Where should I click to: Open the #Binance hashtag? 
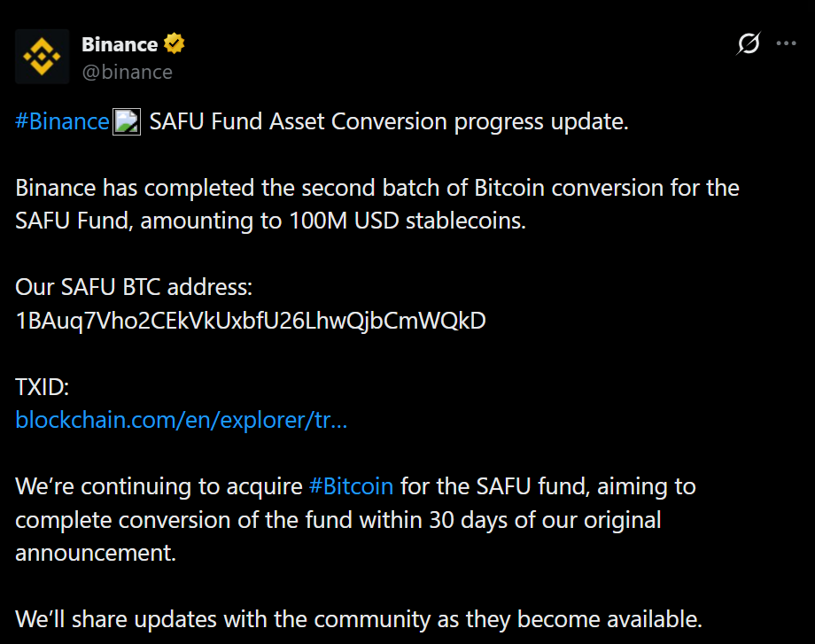coord(62,121)
